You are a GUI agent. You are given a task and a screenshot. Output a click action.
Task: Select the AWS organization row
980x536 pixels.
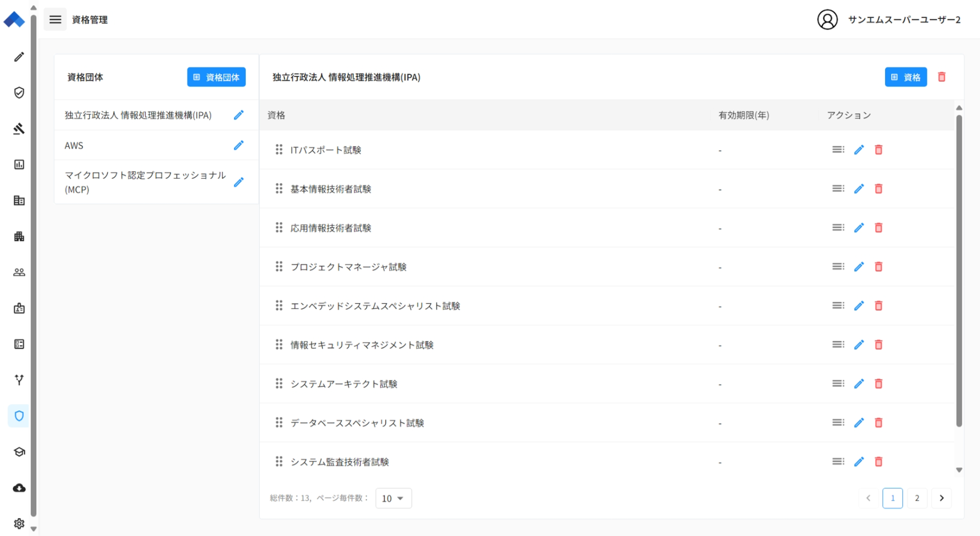tap(156, 145)
